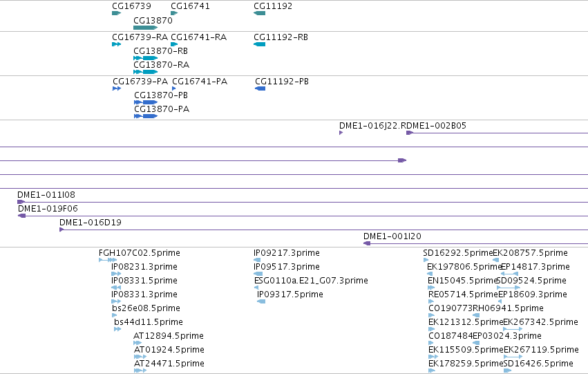Click the CG13870 gene label text
This screenshot has height=374, width=588.
coord(153,21)
